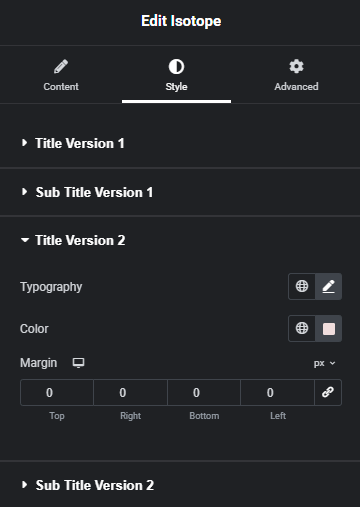Click the Typography global fonts globe icon
Image resolution: width=360 pixels, height=507 pixels.
302,286
